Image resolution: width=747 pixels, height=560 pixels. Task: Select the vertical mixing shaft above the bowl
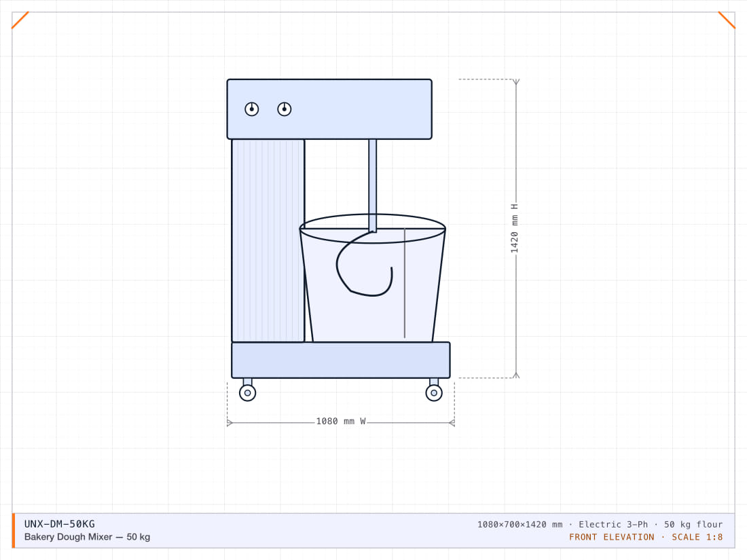(373, 186)
